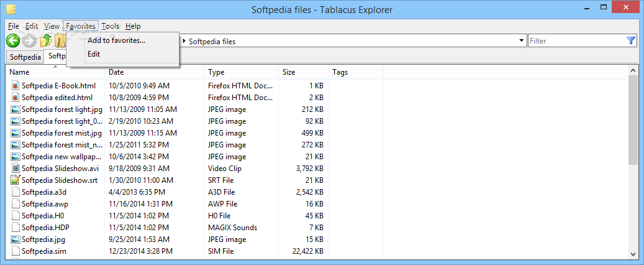Go up one folder level icon
This screenshot has height=265, width=644.
tap(45, 40)
